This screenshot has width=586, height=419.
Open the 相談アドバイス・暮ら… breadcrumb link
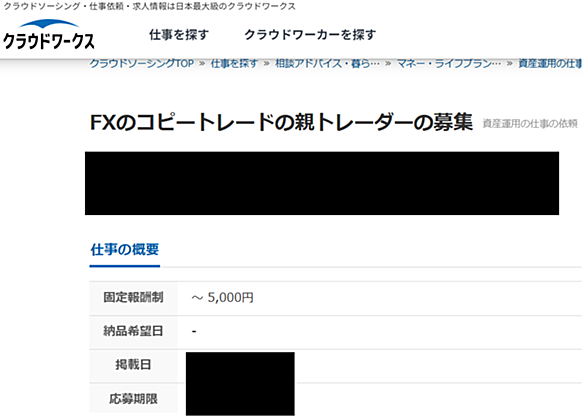pos(327,64)
